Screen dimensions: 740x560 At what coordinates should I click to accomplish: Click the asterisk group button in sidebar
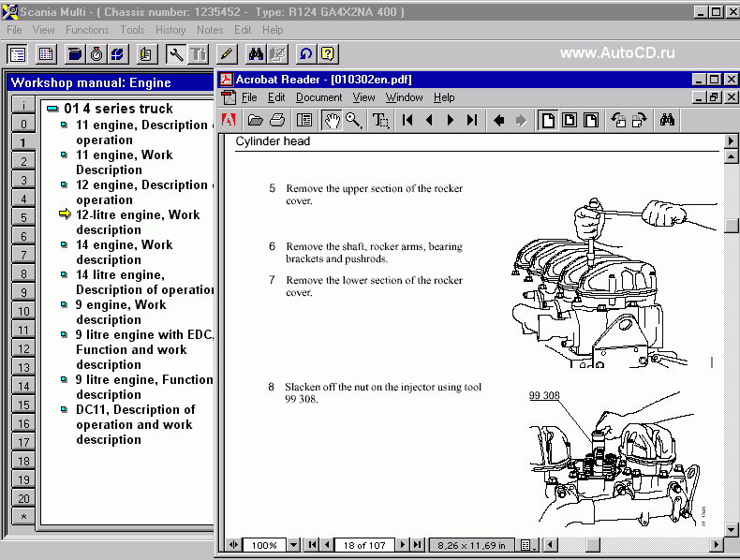tap(23, 517)
